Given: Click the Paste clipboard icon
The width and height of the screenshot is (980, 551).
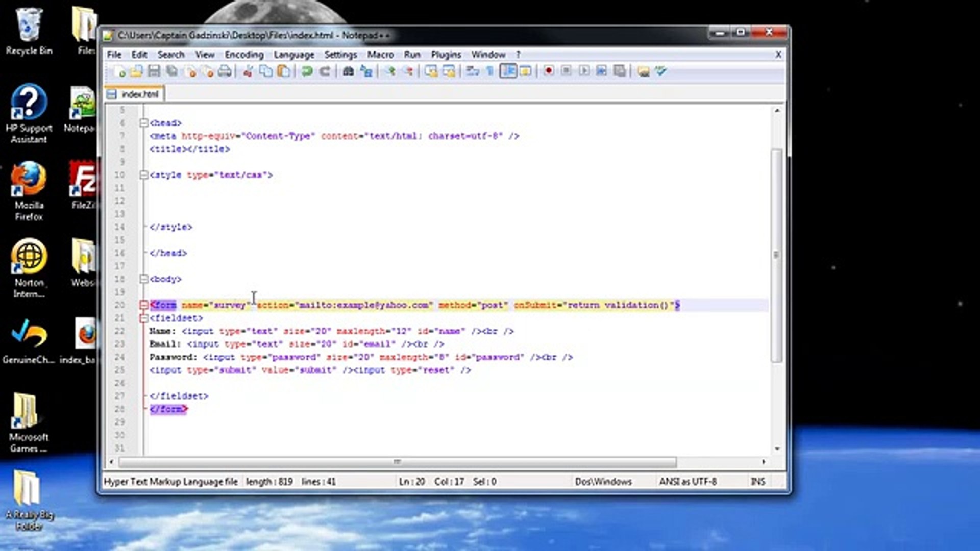Looking at the screenshot, I should tap(283, 71).
